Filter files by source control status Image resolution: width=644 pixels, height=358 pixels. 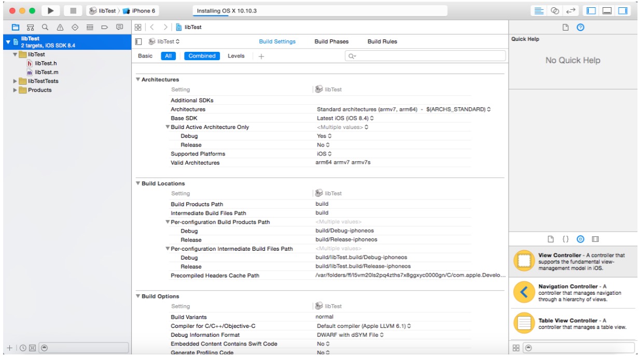[x=33, y=348]
